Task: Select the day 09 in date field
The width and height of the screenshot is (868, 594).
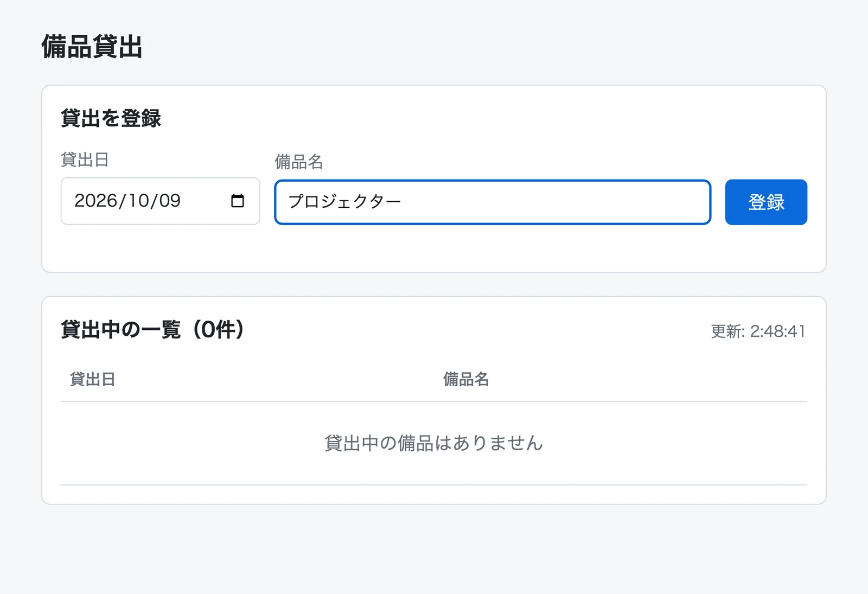Action: tap(170, 201)
